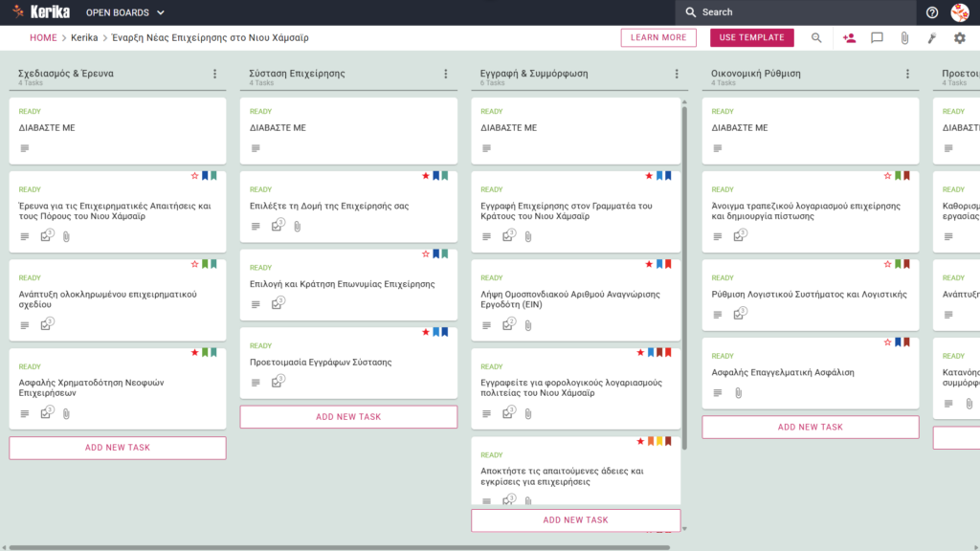This screenshot has width=980, height=551.
Task: Open the checklist icon on Προετοιμασία Εγγράφων Σύστασης card
Action: [278, 381]
